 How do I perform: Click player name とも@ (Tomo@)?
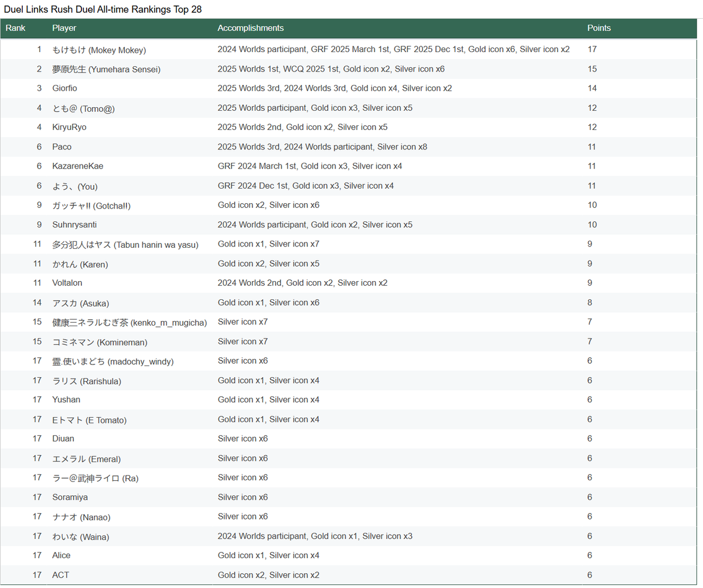pos(85,108)
